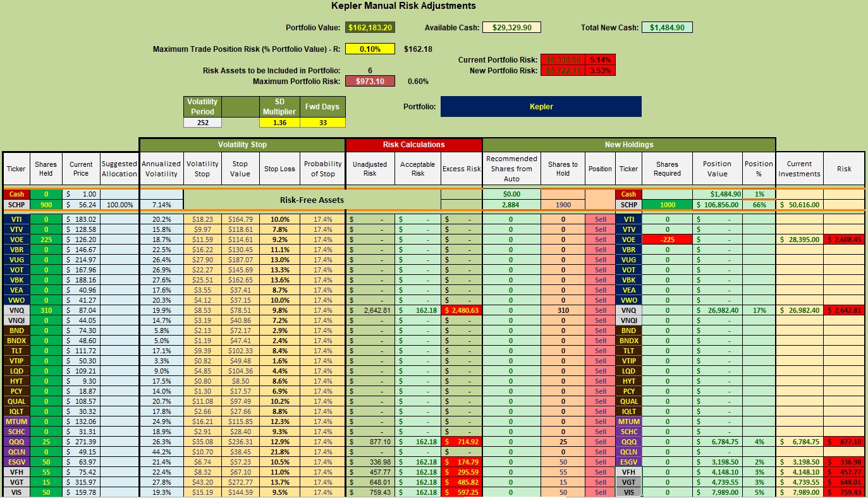Viewport: 868px width, 498px height.
Task: Click the VOE current investment $28,395.00
Action: click(799, 240)
